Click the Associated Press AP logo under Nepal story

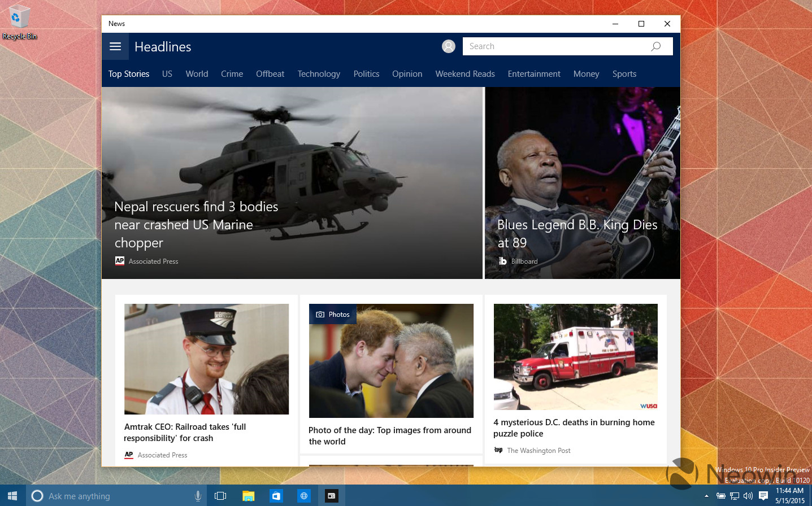(120, 260)
